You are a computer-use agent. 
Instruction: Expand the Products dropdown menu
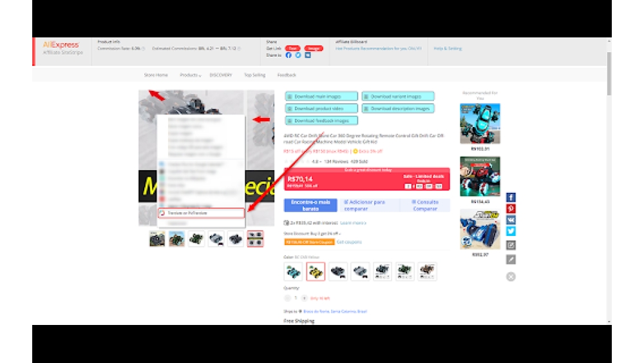click(x=190, y=75)
